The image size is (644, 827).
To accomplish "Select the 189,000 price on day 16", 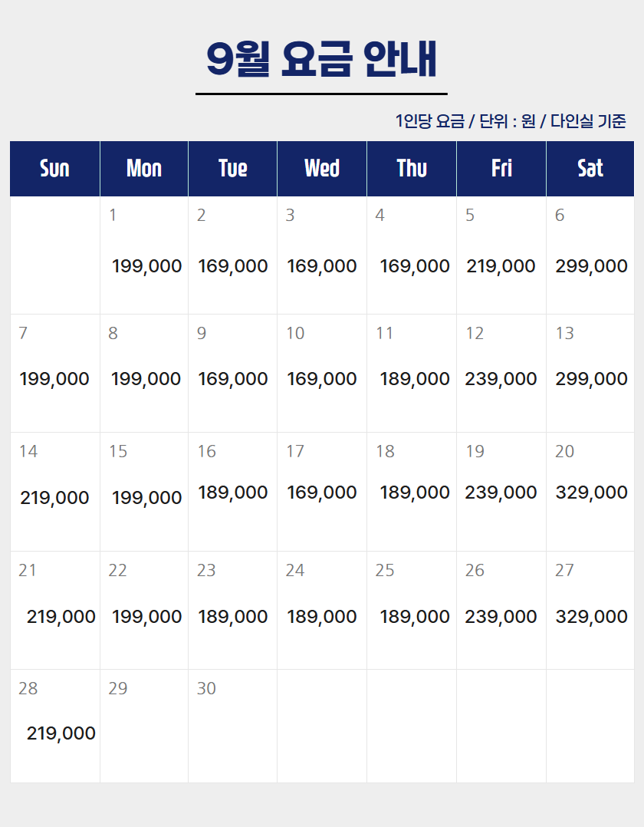I will (233, 493).
